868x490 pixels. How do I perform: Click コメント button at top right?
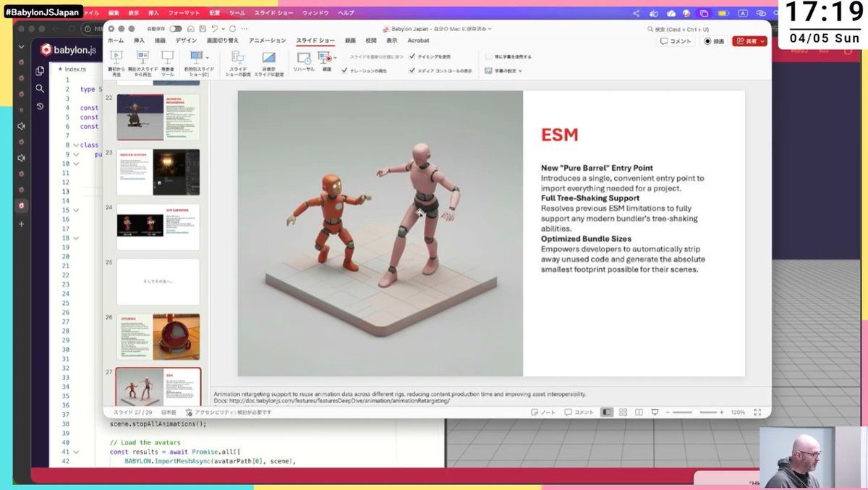pyautogui.click(x=676, y=41)
